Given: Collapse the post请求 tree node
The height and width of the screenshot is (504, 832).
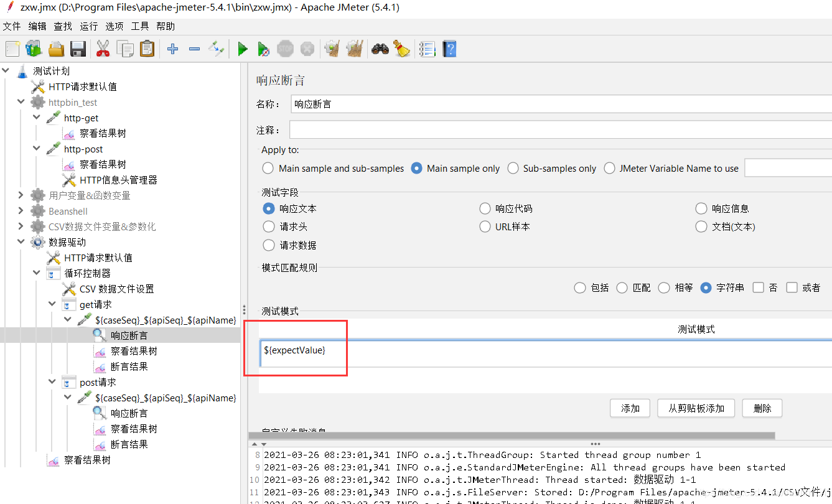Looking at the screenshot, I should 52,382.
